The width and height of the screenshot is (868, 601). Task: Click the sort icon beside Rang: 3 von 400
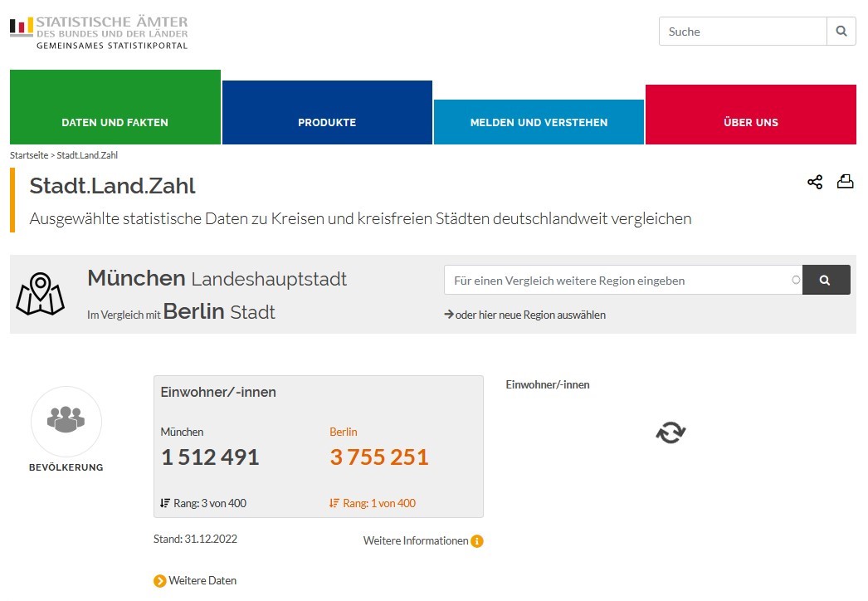pos(165,503)
